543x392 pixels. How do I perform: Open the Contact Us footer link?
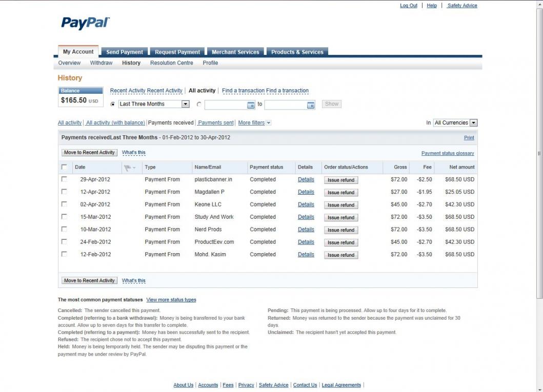[x=305, y=385]
